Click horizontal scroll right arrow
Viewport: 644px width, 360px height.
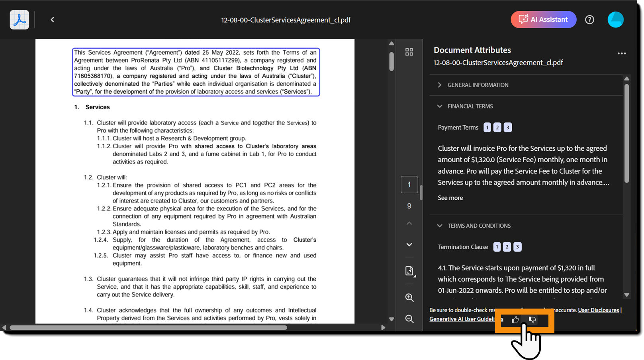pyautogui.click(x=383, y=328)
